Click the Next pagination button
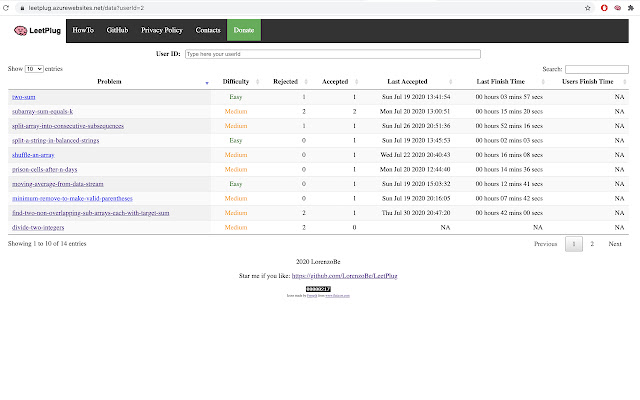This screenshot has width=640, height=400. tap(615, 243)
